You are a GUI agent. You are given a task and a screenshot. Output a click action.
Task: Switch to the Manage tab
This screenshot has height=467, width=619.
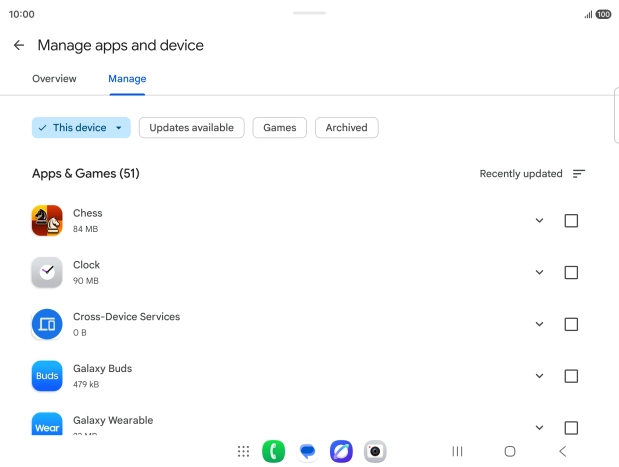[127, 79]
